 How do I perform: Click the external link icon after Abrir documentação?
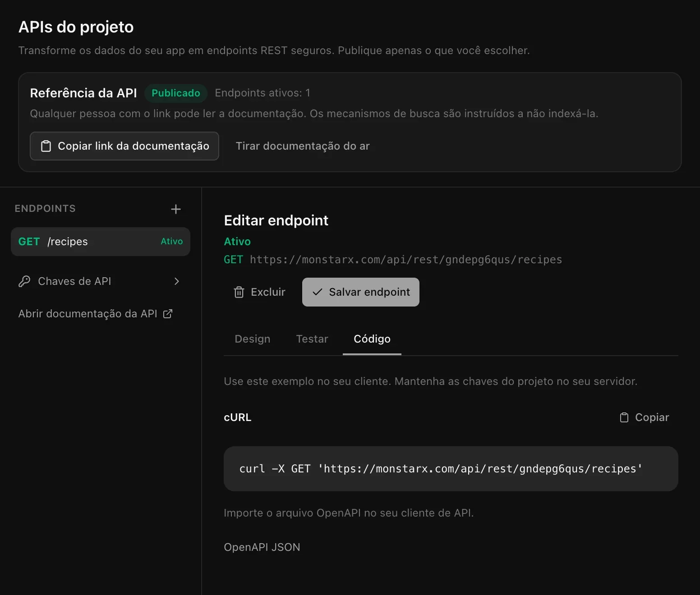168,314
